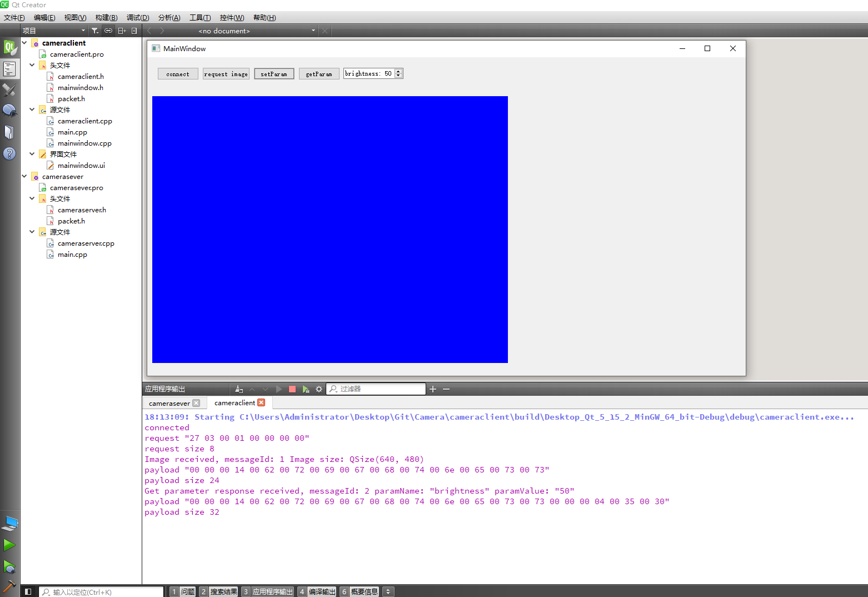Split the project side panel
The height and width of the screenshot is (597, 868).
122,31
